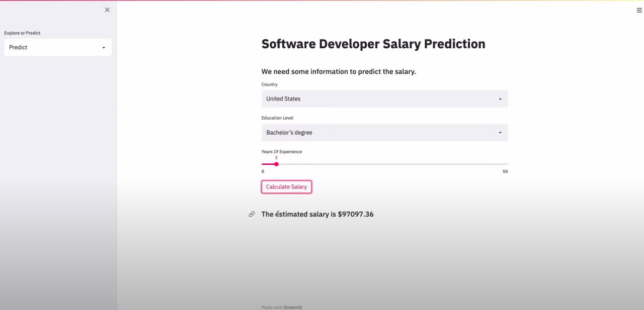
Task: Click the caret icon in the Country field
Action: (500, 99)
